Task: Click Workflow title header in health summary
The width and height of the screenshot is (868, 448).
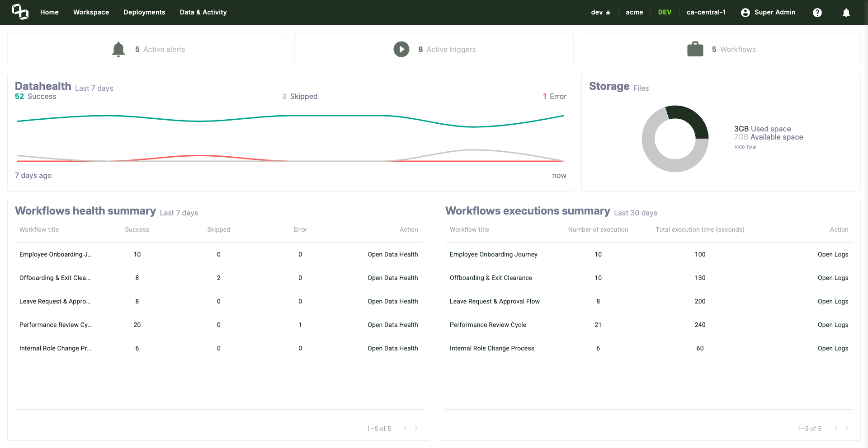Action: pyautogui.click(x=39, y=229)
